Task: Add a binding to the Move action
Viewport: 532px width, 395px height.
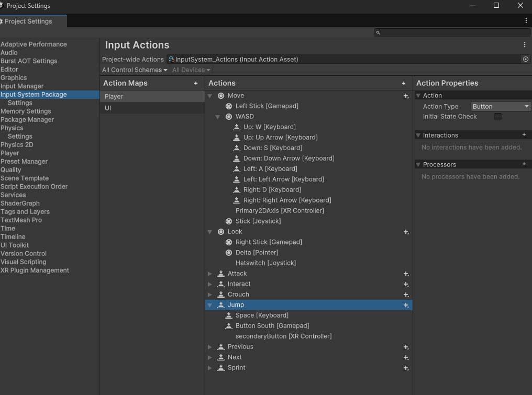Action: [406, 96]
